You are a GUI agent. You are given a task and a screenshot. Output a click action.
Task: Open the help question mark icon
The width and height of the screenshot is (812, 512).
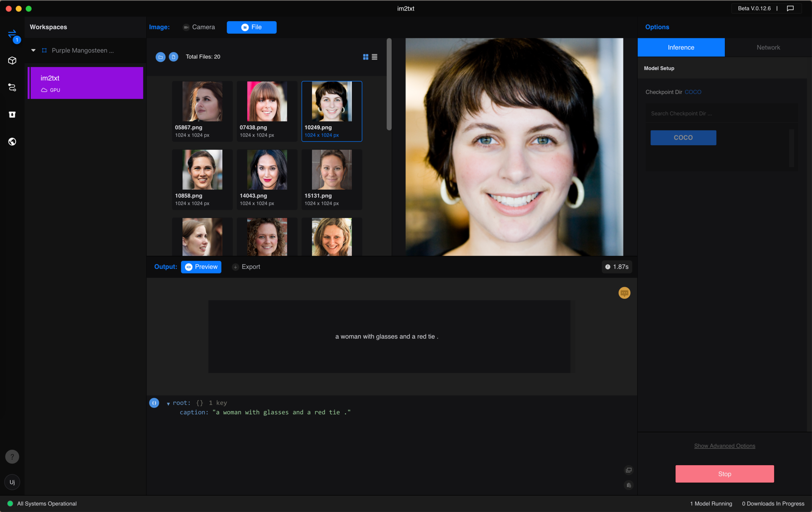coord(12,457)
